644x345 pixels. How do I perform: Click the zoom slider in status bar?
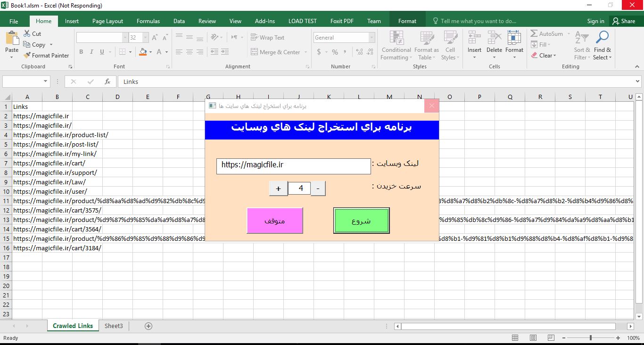(591, 338)
